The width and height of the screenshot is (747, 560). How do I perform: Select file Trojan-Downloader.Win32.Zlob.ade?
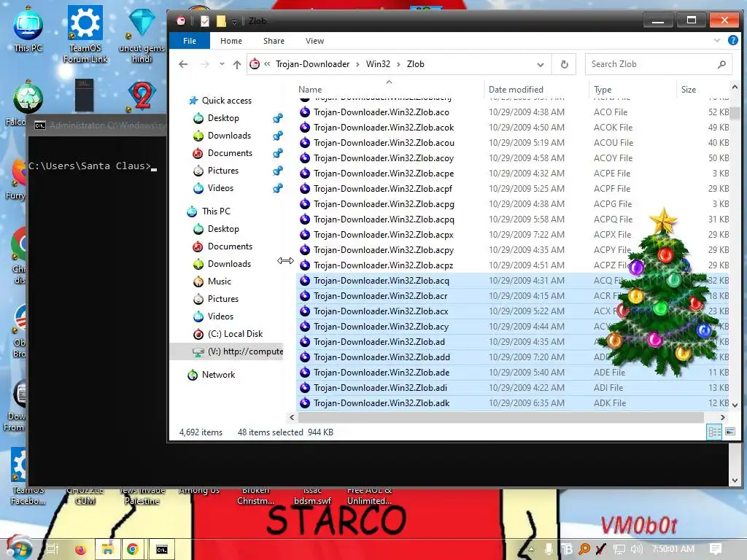381,373
